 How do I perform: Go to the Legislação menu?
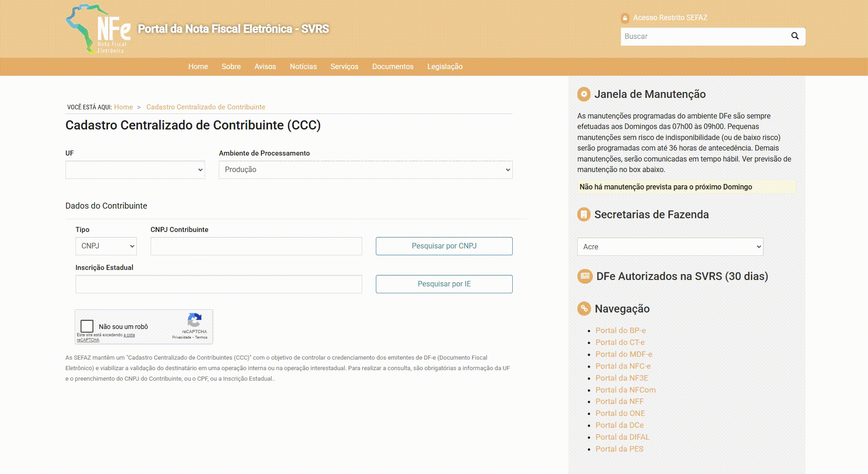[445, 67]
